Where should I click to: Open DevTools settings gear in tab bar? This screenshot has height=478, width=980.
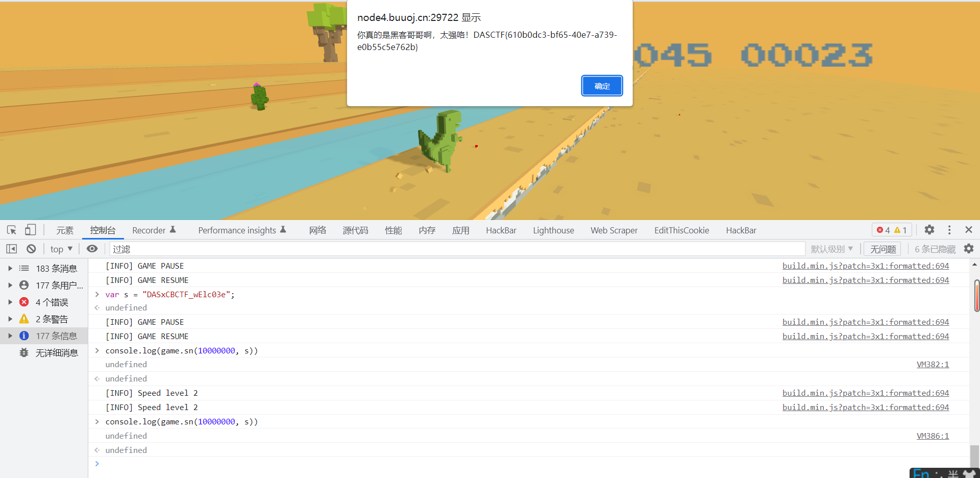[x=929, y=230]
